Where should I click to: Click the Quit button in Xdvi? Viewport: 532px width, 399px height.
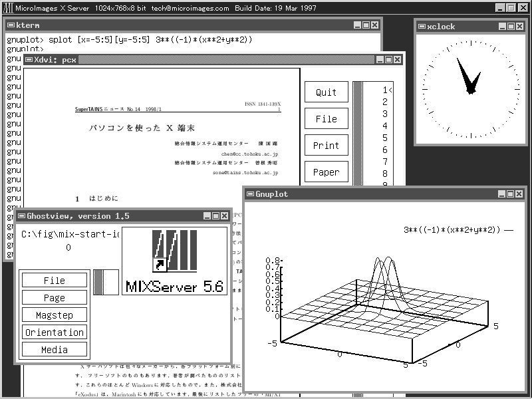327,92
